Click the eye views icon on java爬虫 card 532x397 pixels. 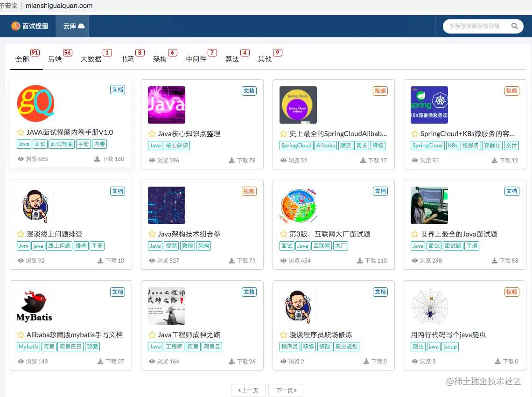click(x=414, y=362)
